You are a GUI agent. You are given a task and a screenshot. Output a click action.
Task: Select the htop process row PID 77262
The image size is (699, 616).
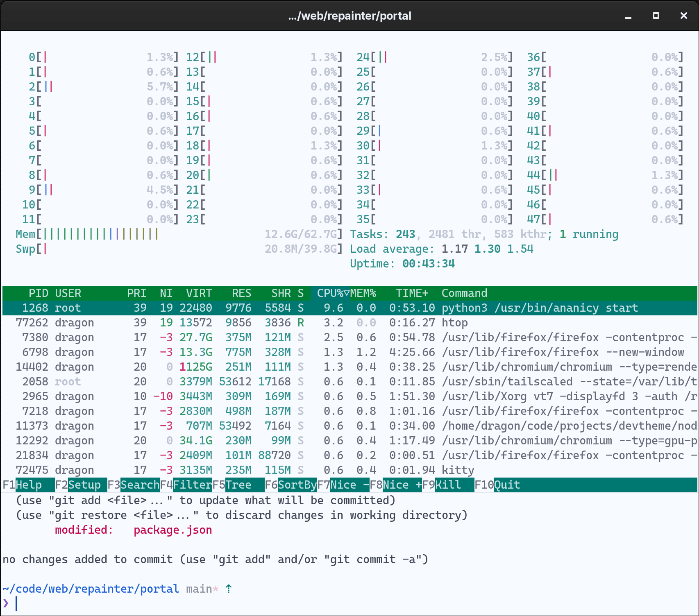350,323
